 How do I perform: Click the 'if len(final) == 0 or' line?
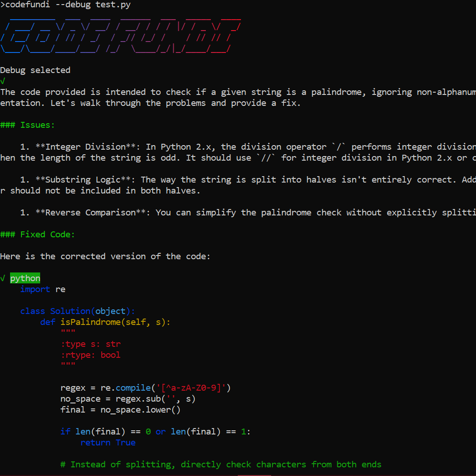[156, 432]
